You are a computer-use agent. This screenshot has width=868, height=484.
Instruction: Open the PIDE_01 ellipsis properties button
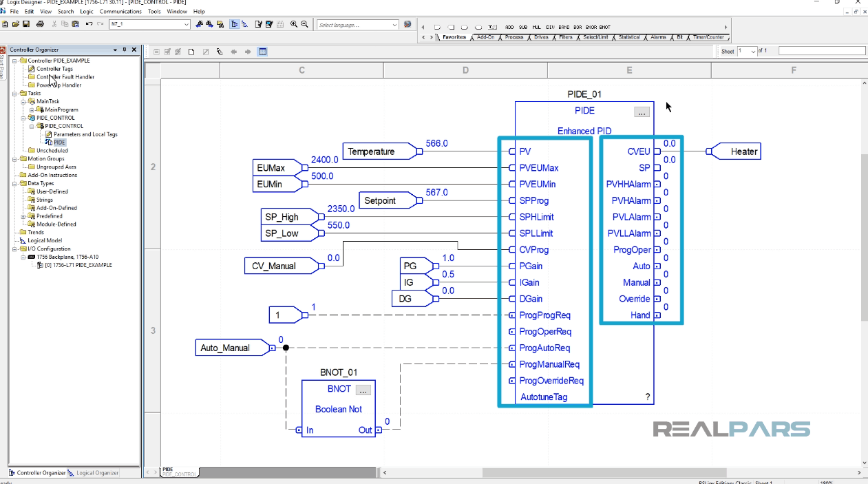click(641, 111)
